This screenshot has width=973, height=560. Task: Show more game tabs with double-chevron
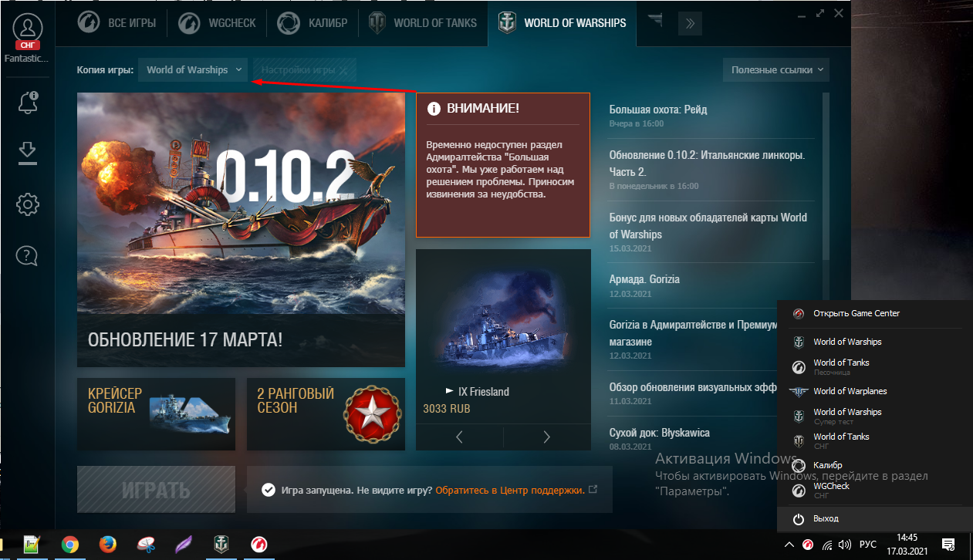click(x=690, y=24)
